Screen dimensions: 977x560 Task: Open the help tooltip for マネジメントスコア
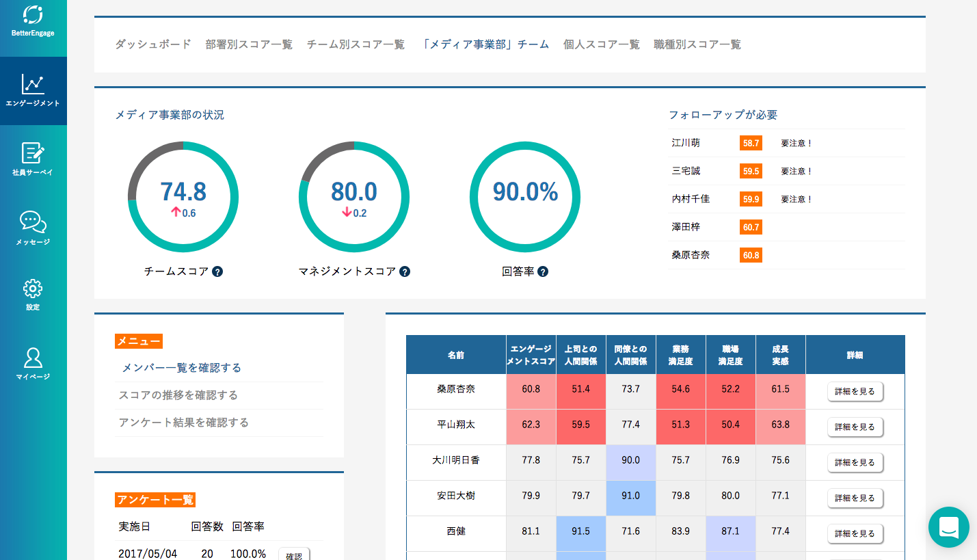405,271
